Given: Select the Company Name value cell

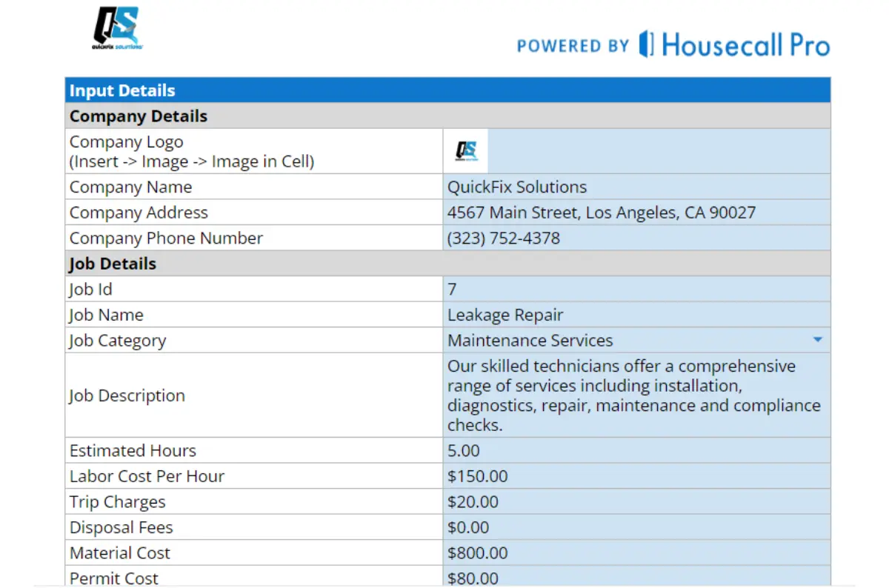Looking at the screenshot, I should point(636,187).
